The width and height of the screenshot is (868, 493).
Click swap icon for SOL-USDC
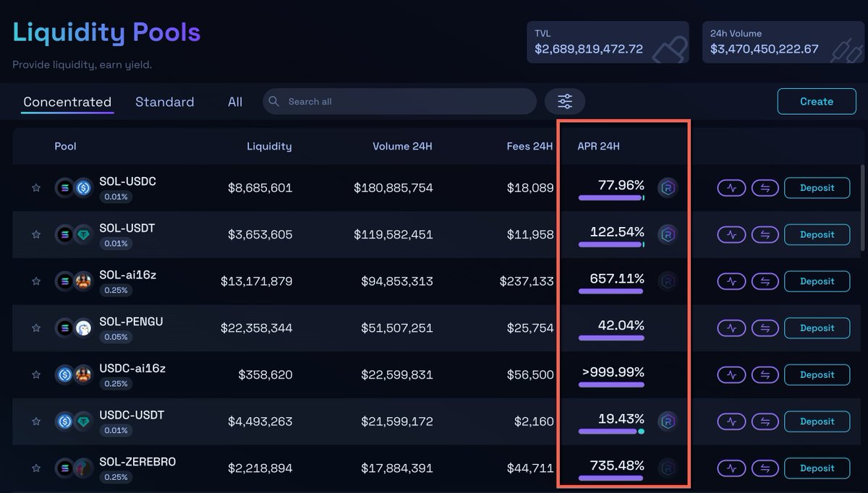[765, 188]
